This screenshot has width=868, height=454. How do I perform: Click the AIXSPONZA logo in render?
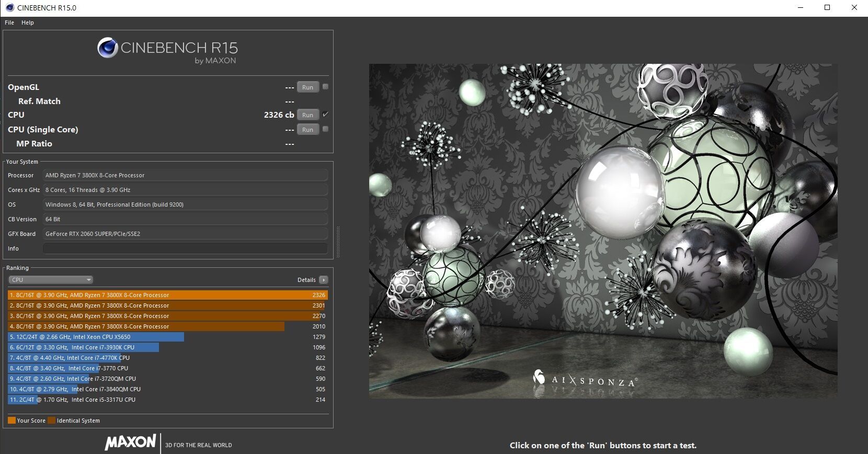(x=585, y=379)
